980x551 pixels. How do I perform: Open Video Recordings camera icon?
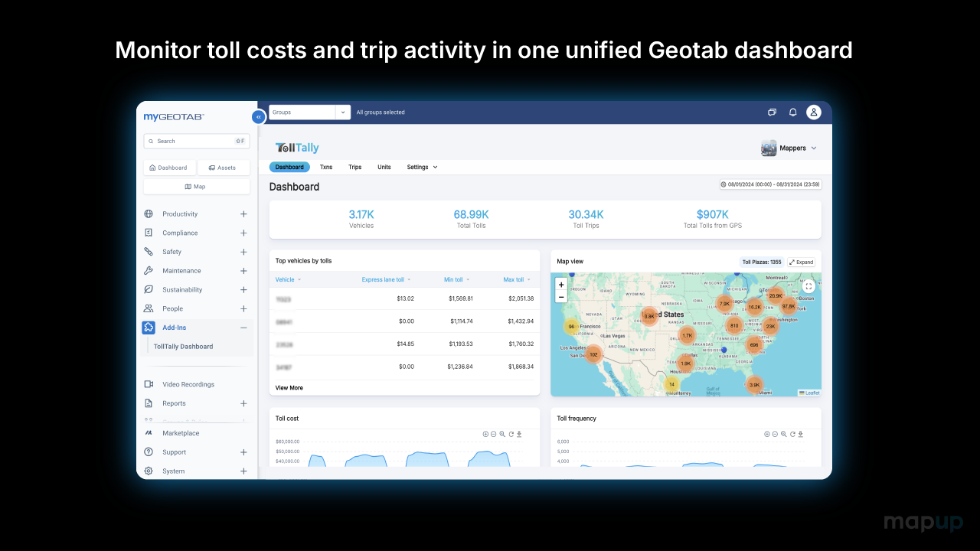pos(149,384)
